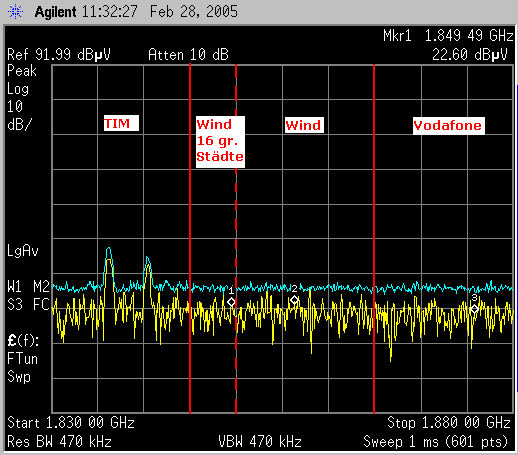Click the 'FTun' label on the left

(22, 359)
